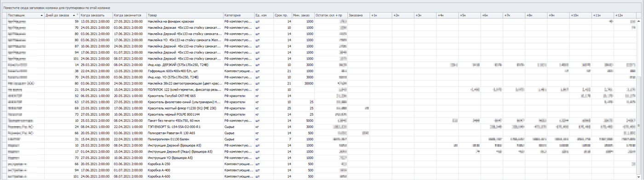Screen dimensions: 644x180
Task: Click the vertical scrollbar down arrow
Action: 638,177
